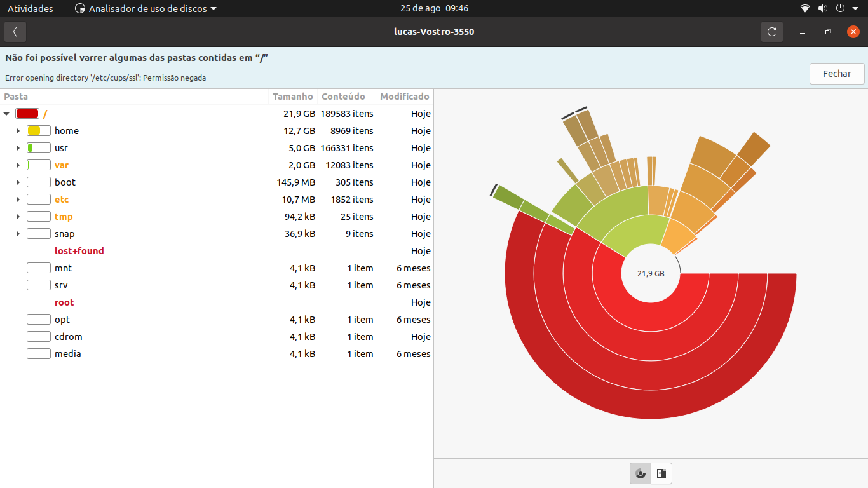Click the 12,7 GB size of home

(x=299, y=131)
